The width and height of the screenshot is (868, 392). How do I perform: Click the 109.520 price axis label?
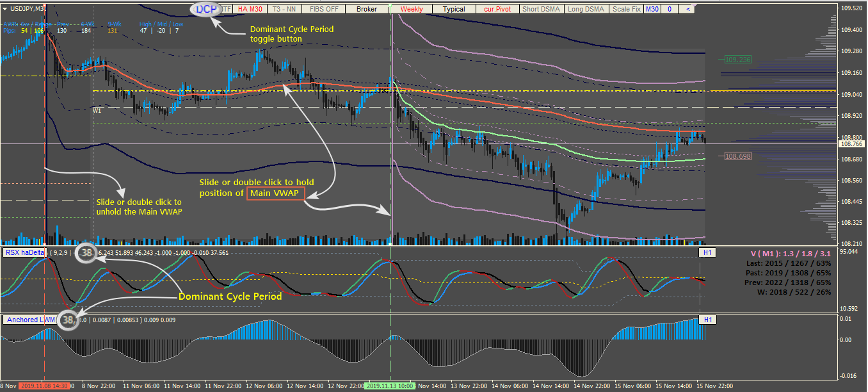click(x=852, y=8)
